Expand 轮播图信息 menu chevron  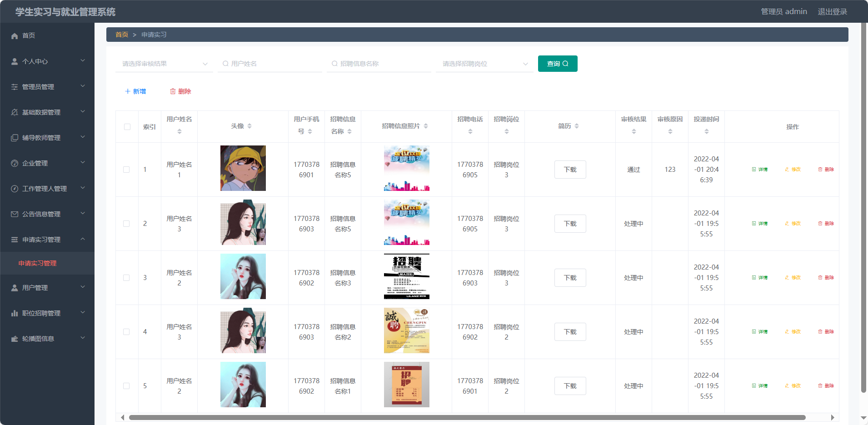pos(83,338)
